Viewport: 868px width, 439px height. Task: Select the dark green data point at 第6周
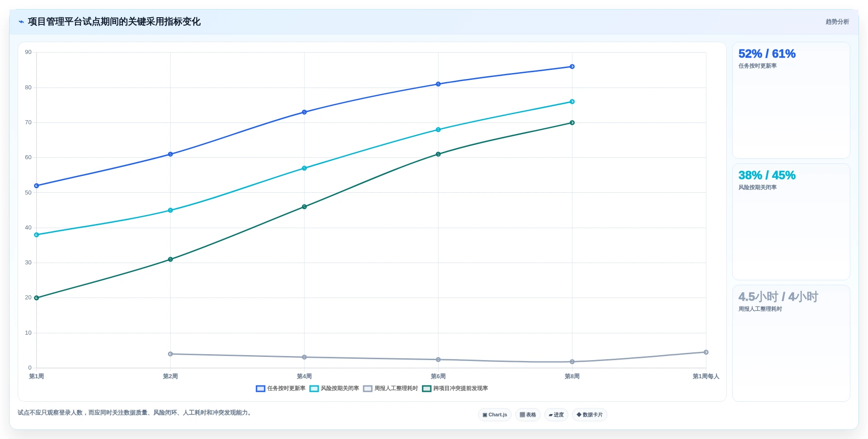[438, 154]
